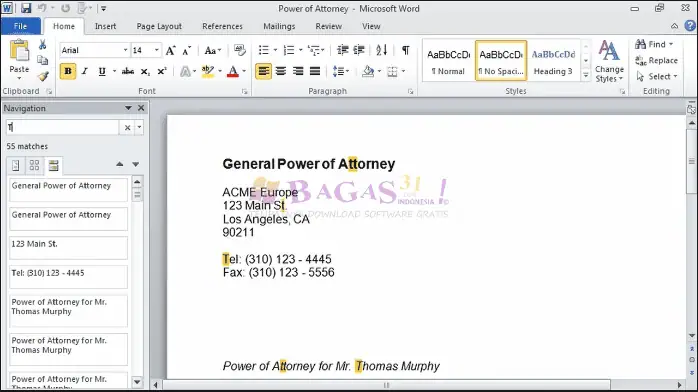Select the '123 Main St.' search result
Image resolution: width=698 pixels, height=392 pixels.
tap(68, 248)
